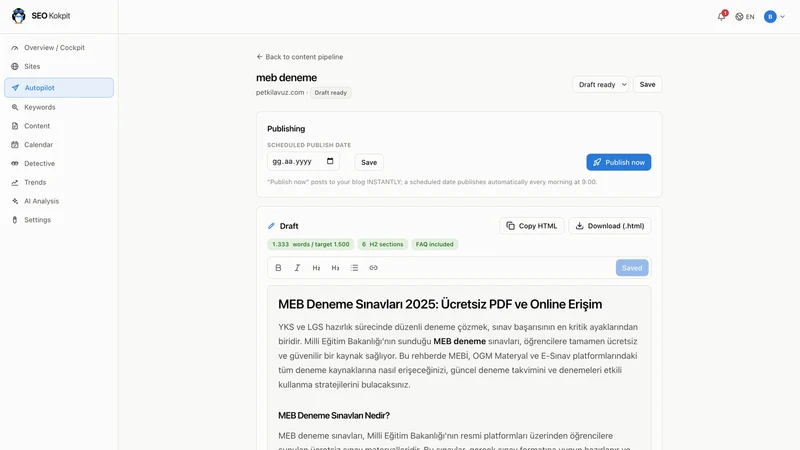This screenshot has width=800, height=450.
Task: Click the bold MEB deneme text in paragraph
Action: pos(459,341)
